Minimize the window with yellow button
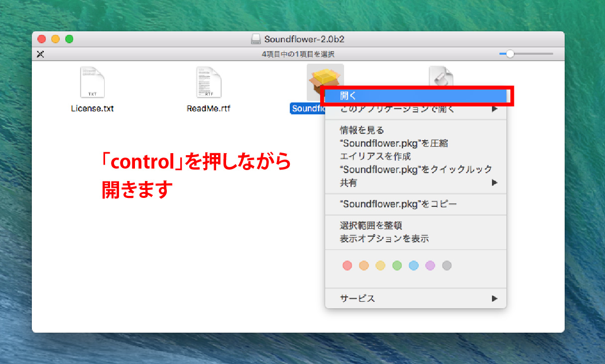This screenshot has width=605, height=364. tap(55, 39)
